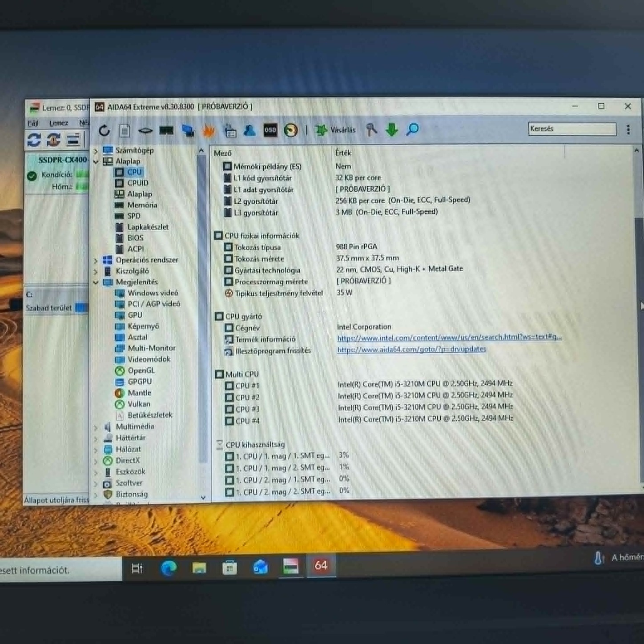Screen dimensions: 644x644
Task: Open the Report page icon in AIDA64 toolbar
Action: 125,130
